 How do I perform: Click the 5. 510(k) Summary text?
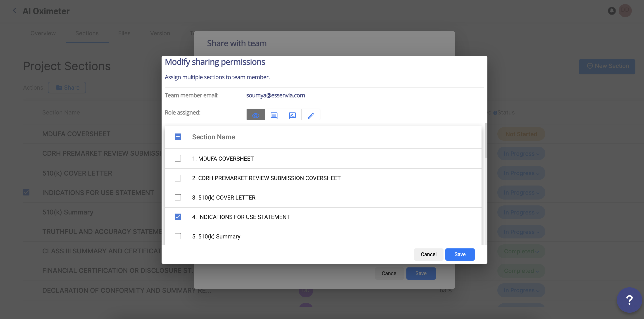[x=216, y=236]
